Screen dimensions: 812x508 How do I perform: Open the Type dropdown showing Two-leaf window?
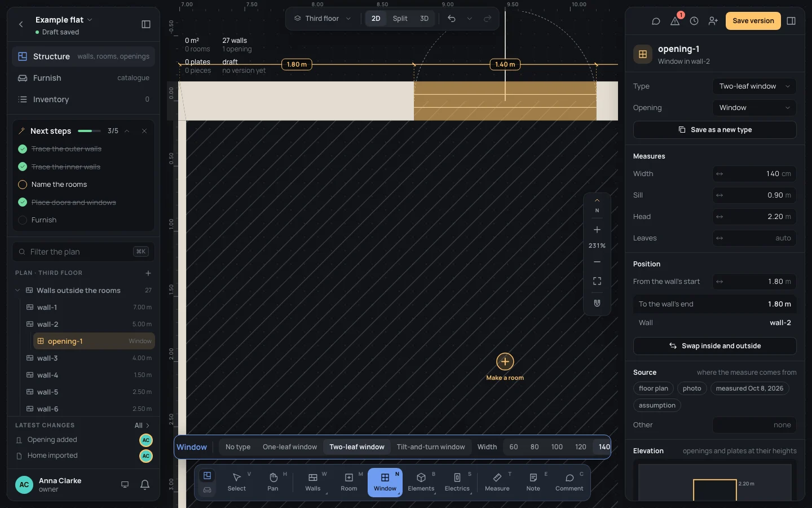pyautogui.click(x=754, y=86)
